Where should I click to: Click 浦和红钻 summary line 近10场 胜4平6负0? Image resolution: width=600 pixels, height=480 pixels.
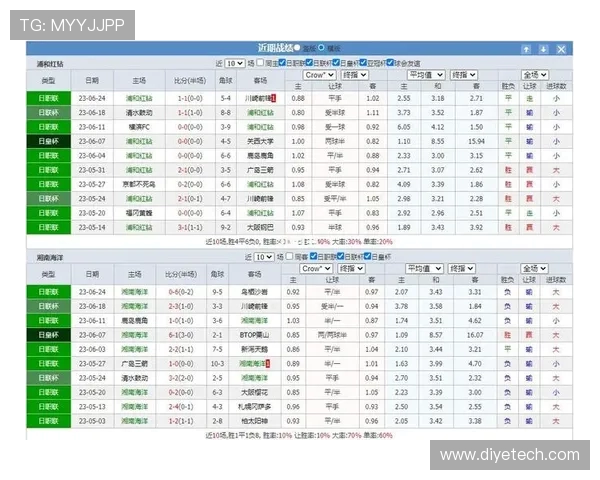[299, 242]
